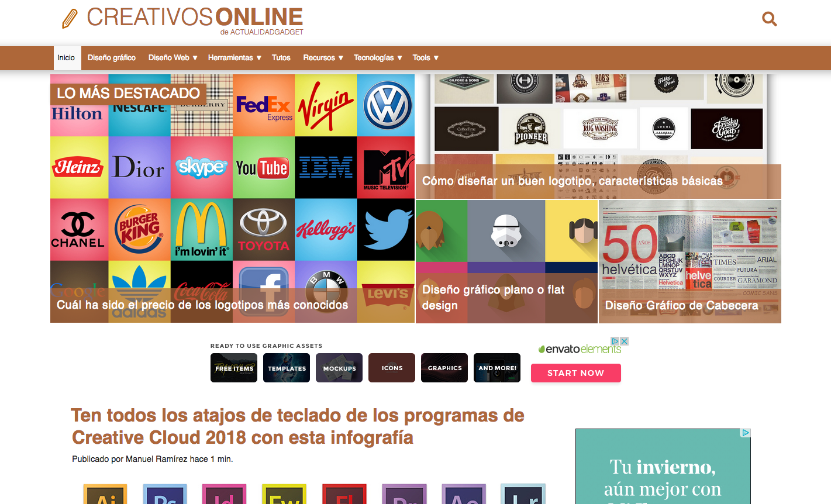Click the Photoshop Ps icon in infographic

point(165,494)
